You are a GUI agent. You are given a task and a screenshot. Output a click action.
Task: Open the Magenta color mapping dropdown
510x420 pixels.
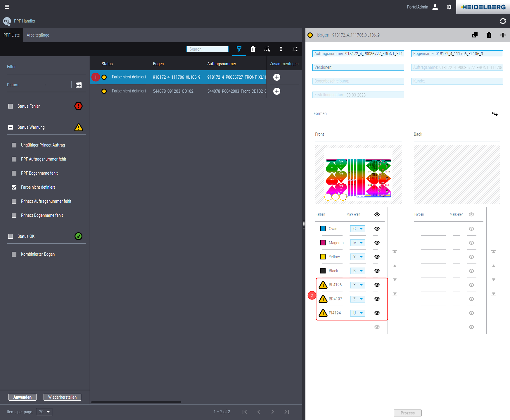358,243
